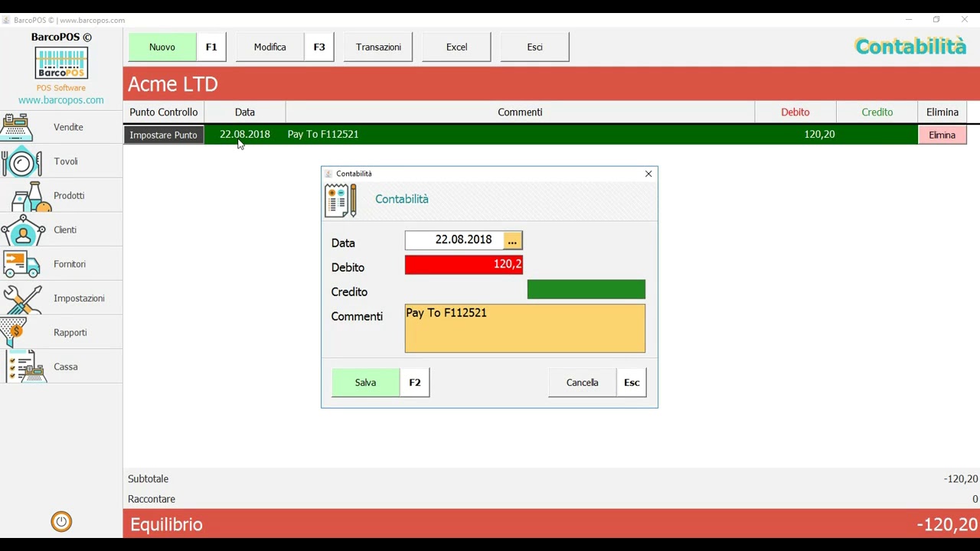Save the entry with Salva
Viewport: 980px width, 551px height.
point(365,383)
